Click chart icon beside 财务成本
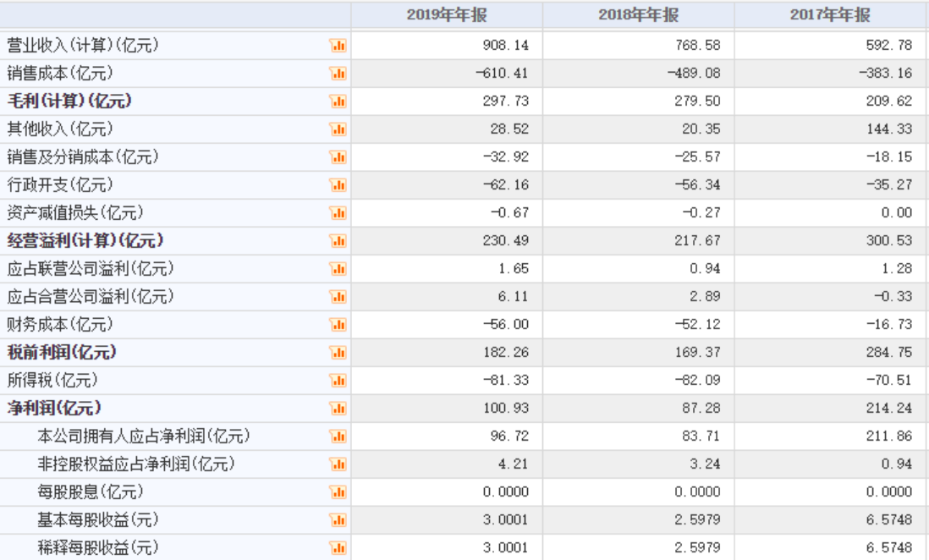The image size is (929, 560). 338,325
